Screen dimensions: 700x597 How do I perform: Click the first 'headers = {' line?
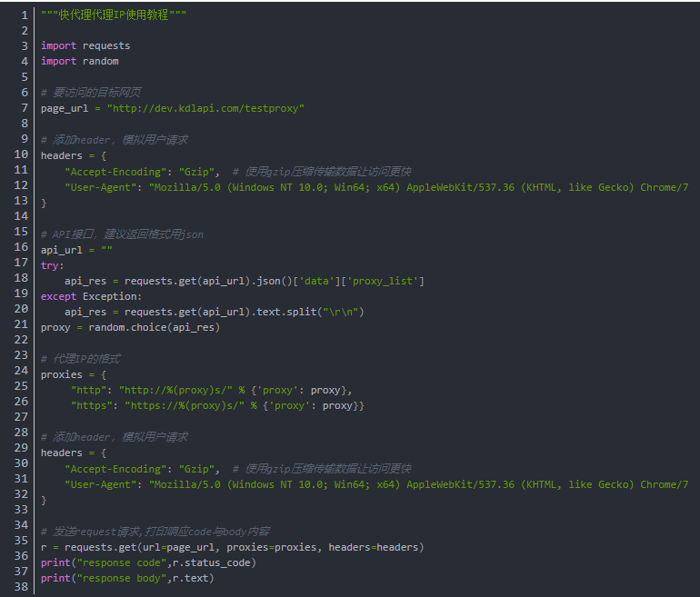[74, 155]
